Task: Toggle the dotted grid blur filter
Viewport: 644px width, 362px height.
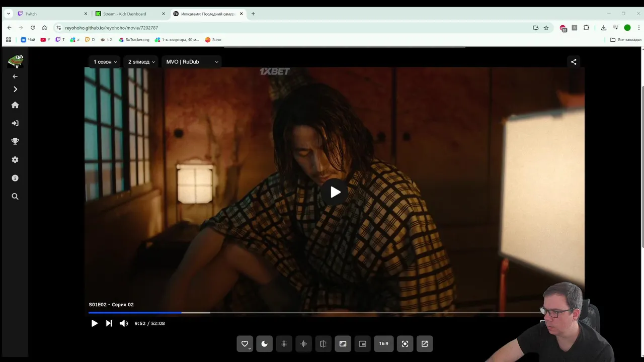Action: click(284, 344)
